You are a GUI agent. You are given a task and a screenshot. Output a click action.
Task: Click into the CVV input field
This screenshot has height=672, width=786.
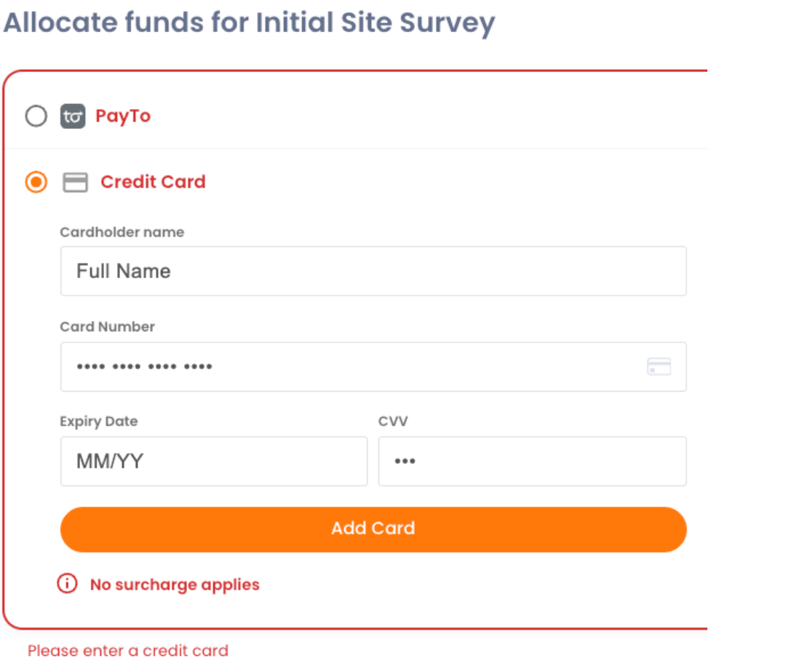(x=532, y=461)
